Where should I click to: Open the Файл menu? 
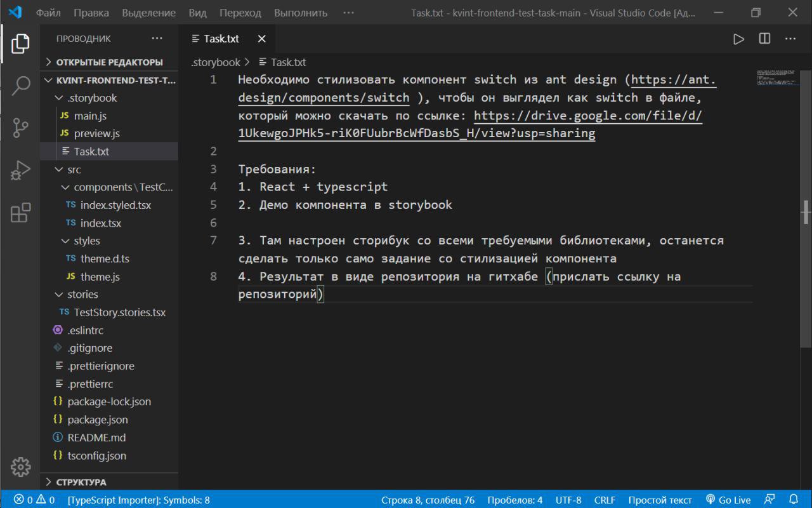click(x=48, y=13)
